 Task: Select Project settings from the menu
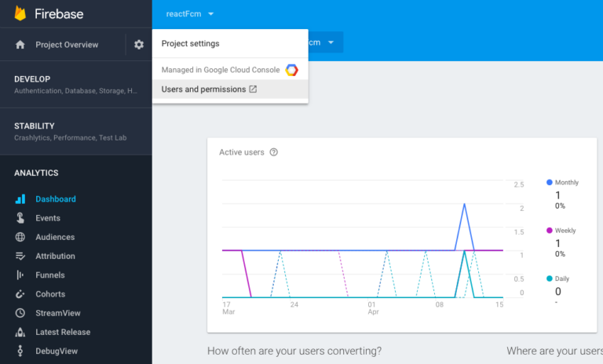[191, 44]
